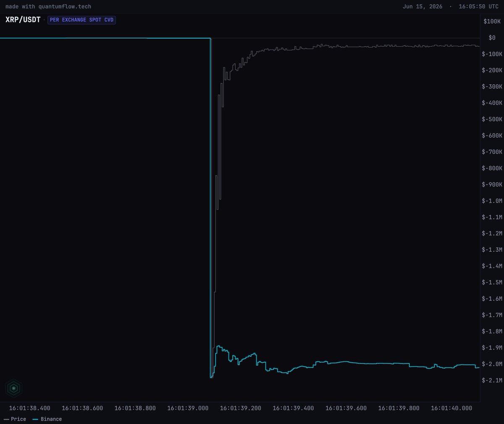Click the $-1.1M axis value
504x424 pixels.
coord(492,217)
